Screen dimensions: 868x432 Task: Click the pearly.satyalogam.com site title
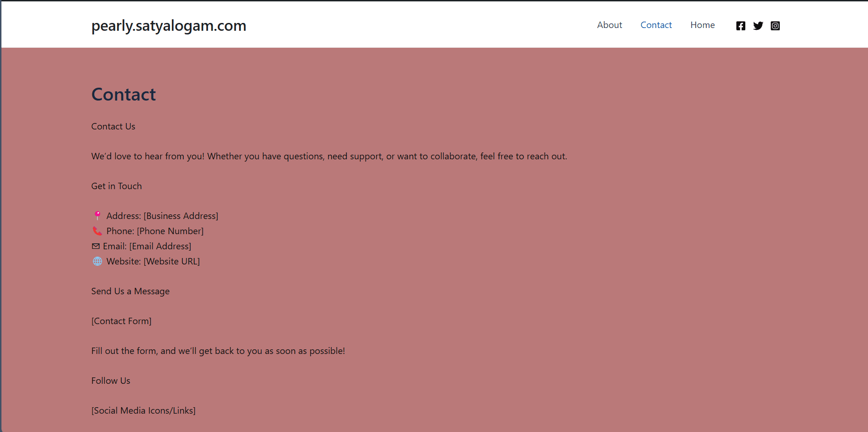(x=169, y=26)
